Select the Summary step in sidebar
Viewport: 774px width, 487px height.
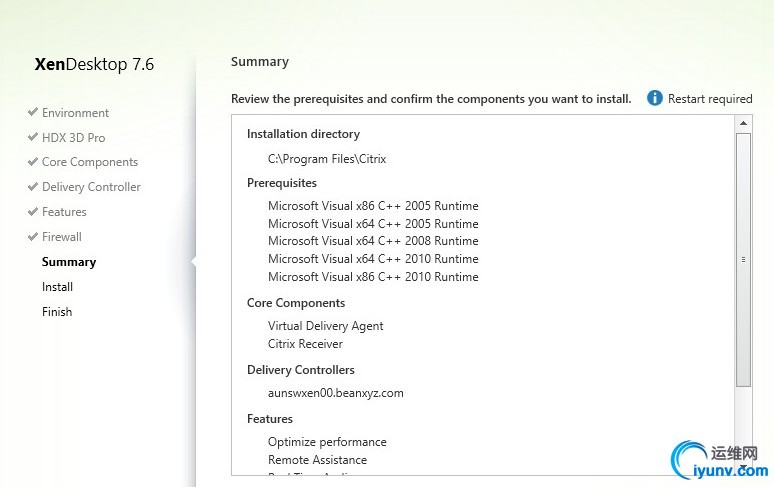click(x=69, y=262)
